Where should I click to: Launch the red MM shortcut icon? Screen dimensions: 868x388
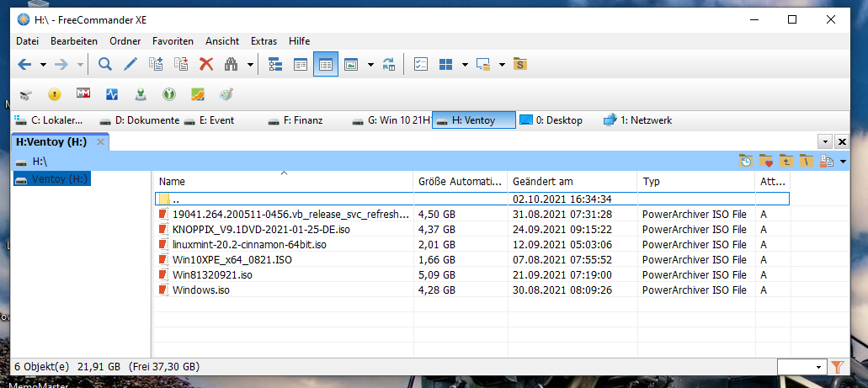83,94
